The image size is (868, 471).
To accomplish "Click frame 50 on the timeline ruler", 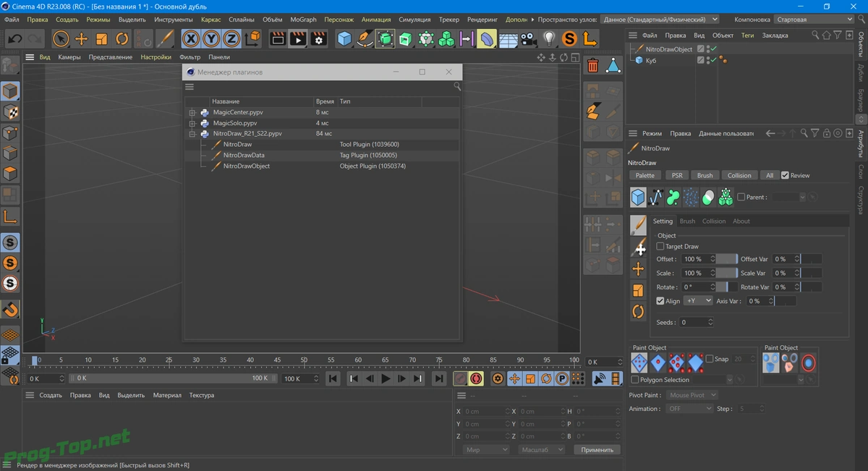I will 305,360.
